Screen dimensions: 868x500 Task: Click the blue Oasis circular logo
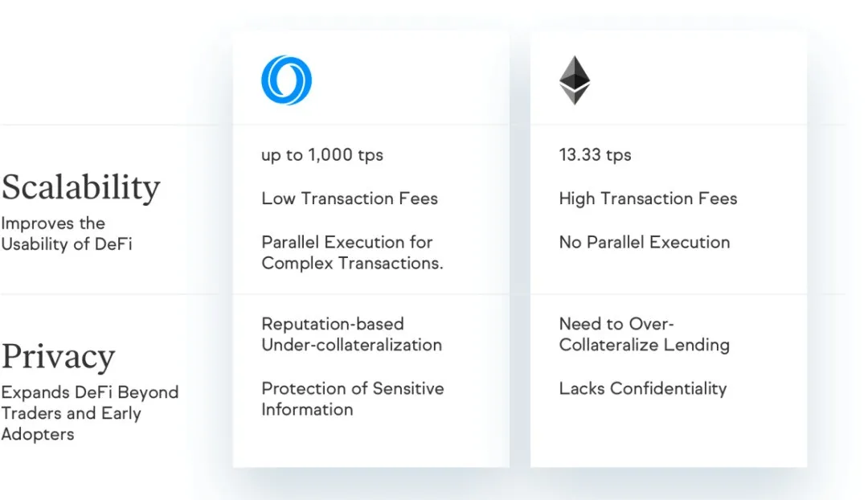tap(286, 80)
